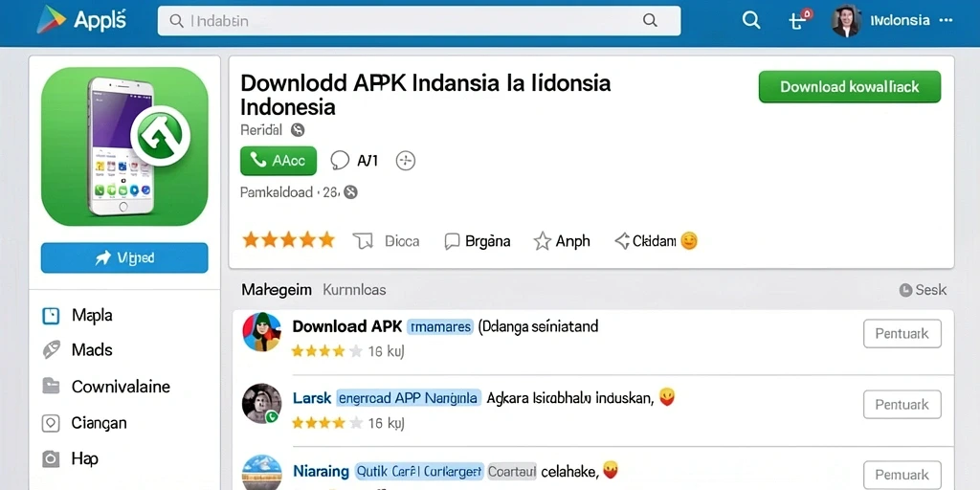Open the notifications icon with red badge
Screen dimensions: 980x490
(799, 20)
